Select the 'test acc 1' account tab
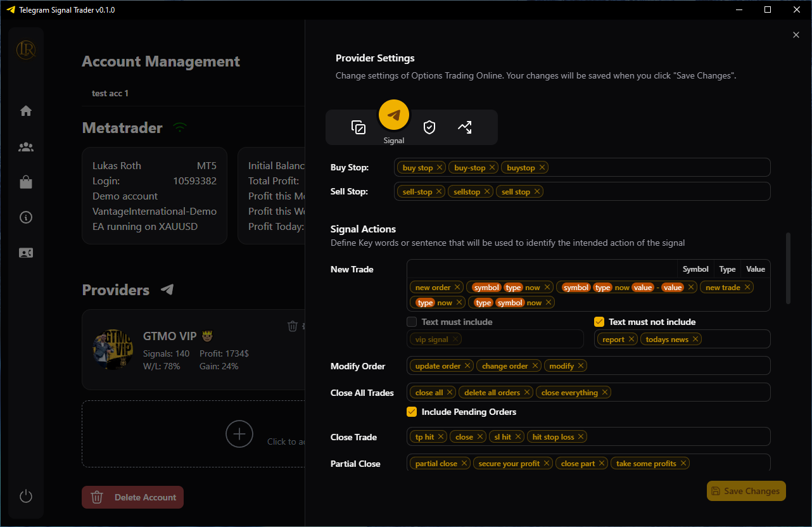Screen dimensions: 812x527 click(110, 93)
